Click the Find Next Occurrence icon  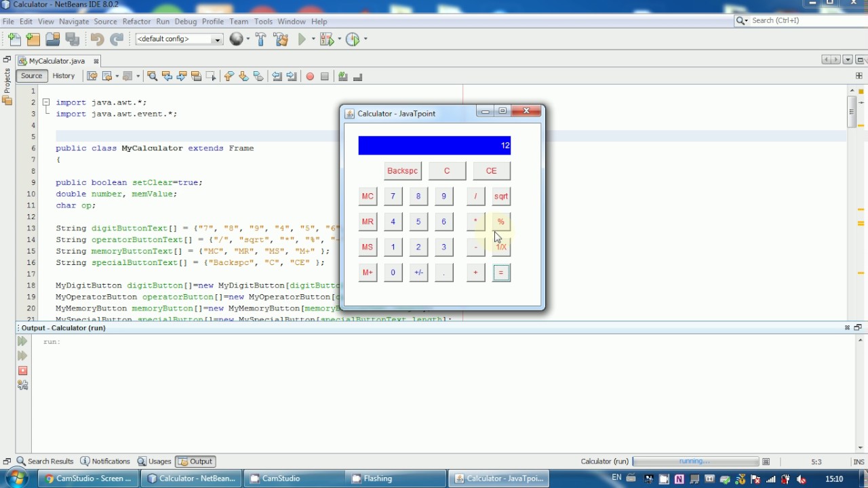[182, 76]
